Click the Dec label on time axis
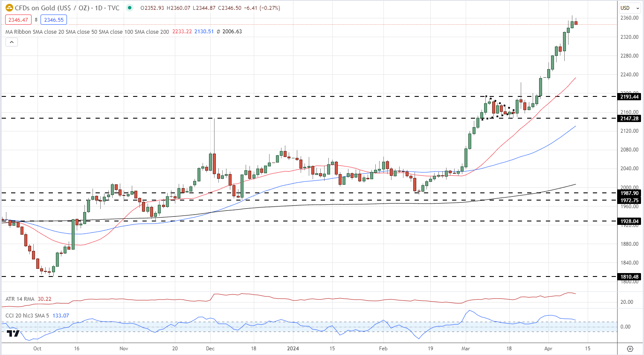 [x=210, y=349]
